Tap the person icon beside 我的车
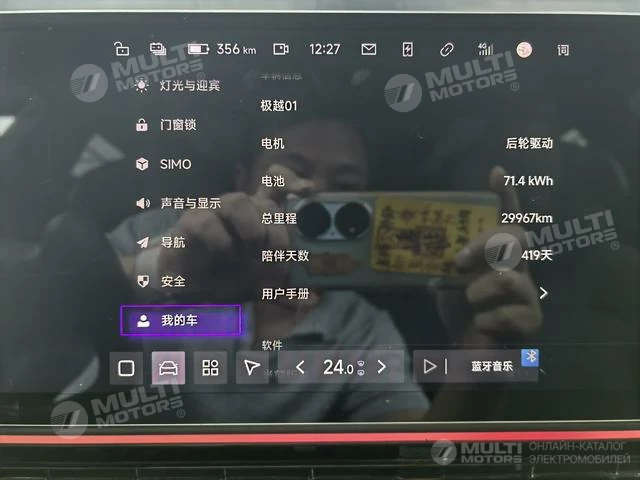640x480 pixels. point(143,320)
